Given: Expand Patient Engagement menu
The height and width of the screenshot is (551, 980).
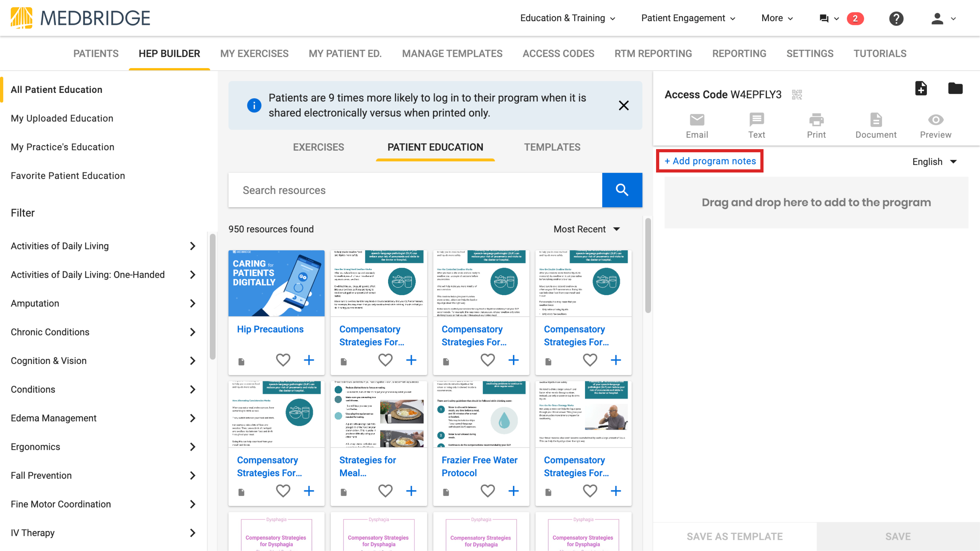Looking at the screenshot, I should pyautogui.click(x=688, y=18).
